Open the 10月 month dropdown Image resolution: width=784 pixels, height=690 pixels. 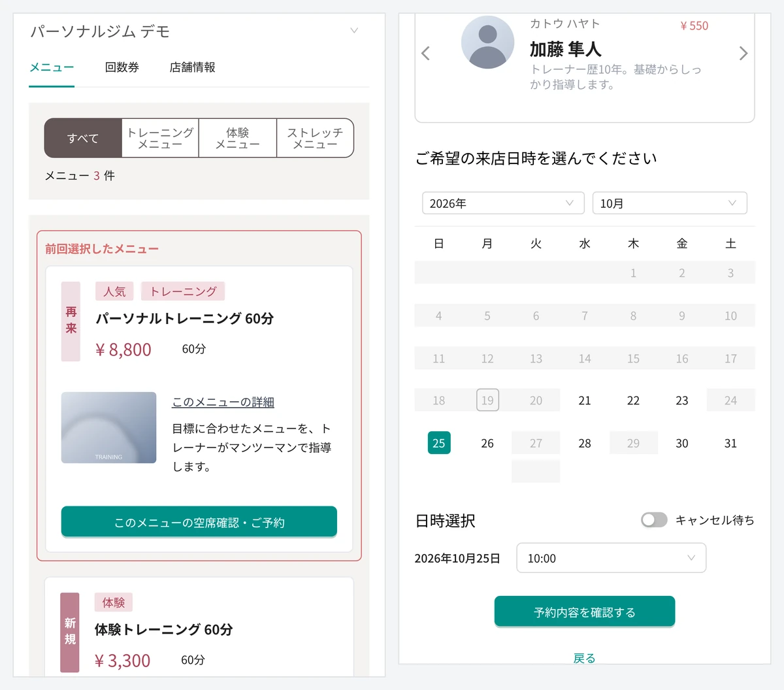pyautogui.click(x=670, y=203)
